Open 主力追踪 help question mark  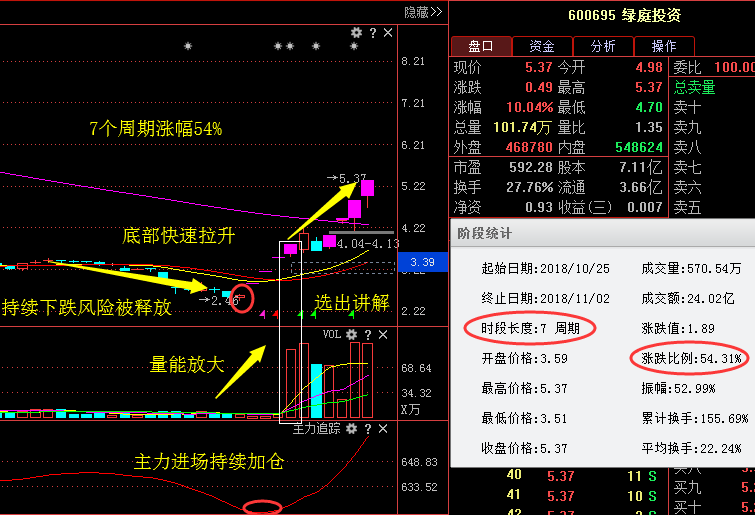click(368, 428)
